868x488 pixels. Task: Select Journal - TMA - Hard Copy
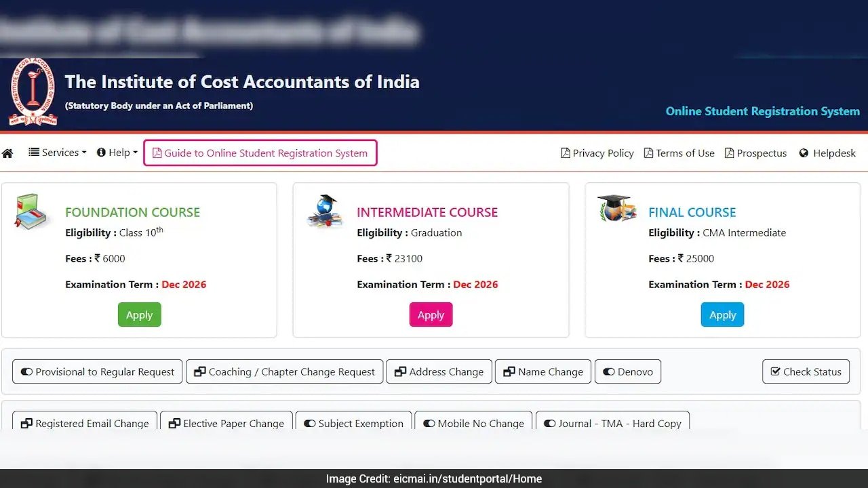(613, 421)
